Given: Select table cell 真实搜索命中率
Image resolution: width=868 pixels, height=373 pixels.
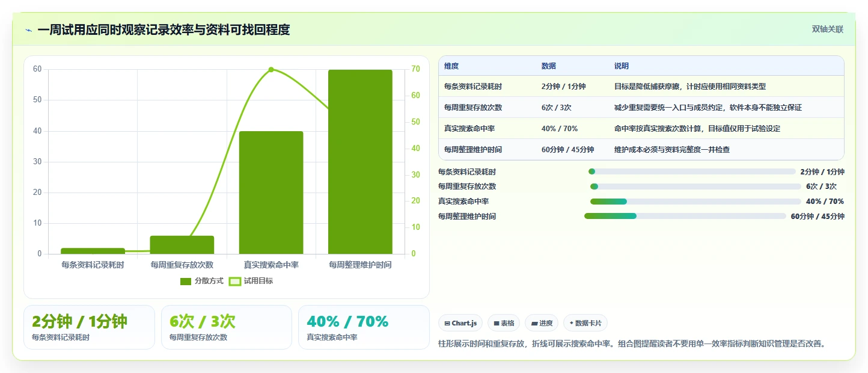Looking at the screenshot, I should [469, 129].
